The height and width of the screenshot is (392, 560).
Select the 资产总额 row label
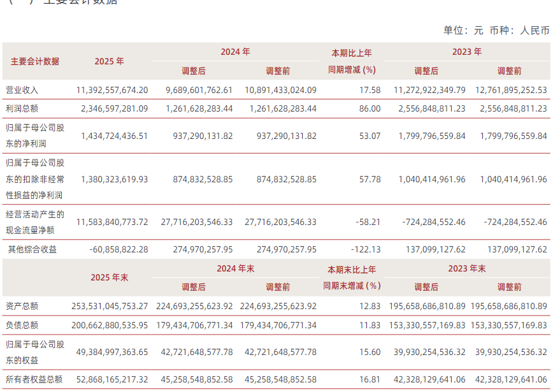(22, 306)
